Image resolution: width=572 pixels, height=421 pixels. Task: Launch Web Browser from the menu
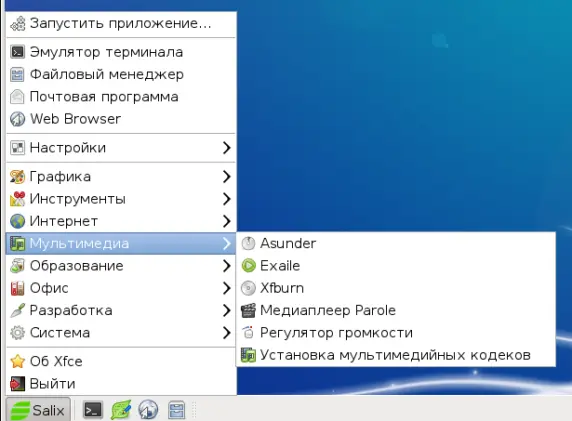[x=121, y=119]
